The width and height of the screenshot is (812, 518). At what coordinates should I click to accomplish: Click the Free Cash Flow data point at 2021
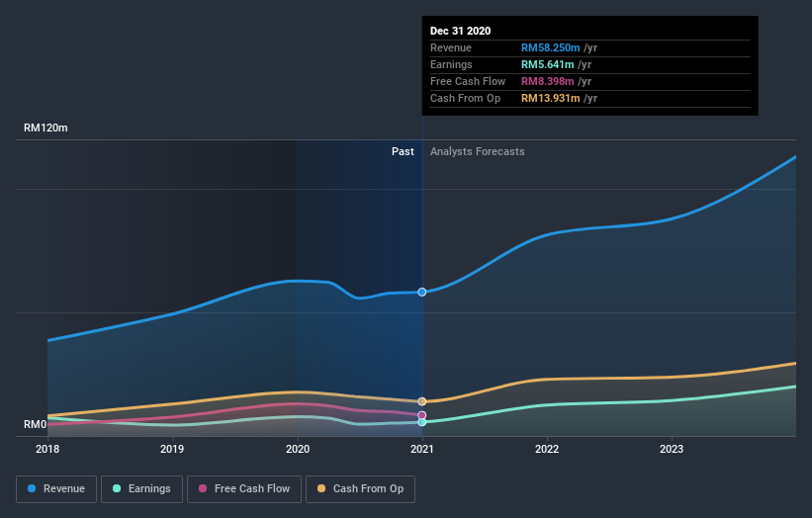(422, 415)
